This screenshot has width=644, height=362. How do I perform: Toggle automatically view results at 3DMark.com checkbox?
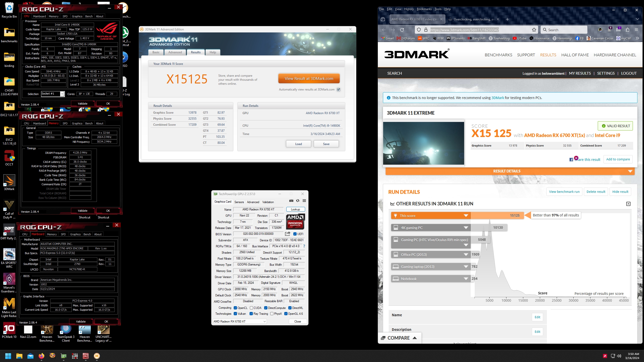tap(339, 89)
